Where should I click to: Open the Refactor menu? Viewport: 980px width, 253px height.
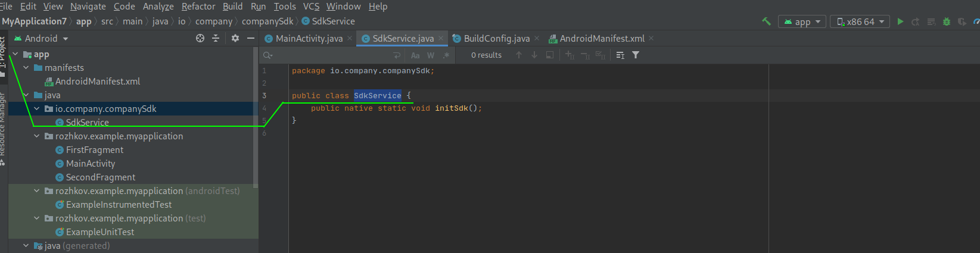[x=198, y=6]
